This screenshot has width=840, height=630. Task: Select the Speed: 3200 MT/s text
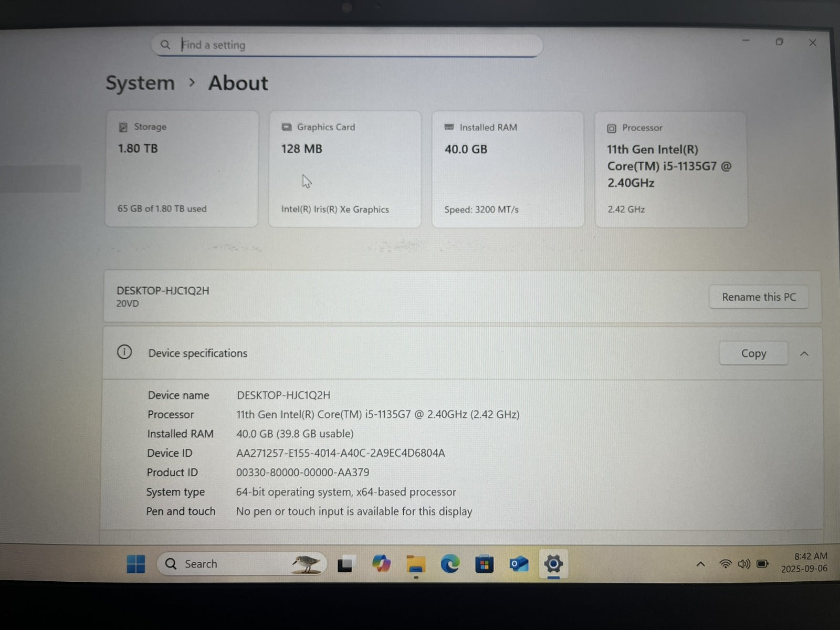click(481, 209)
